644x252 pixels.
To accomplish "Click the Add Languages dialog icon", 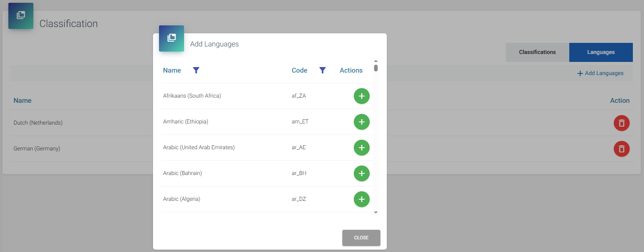I will click(x=171, y=38).
